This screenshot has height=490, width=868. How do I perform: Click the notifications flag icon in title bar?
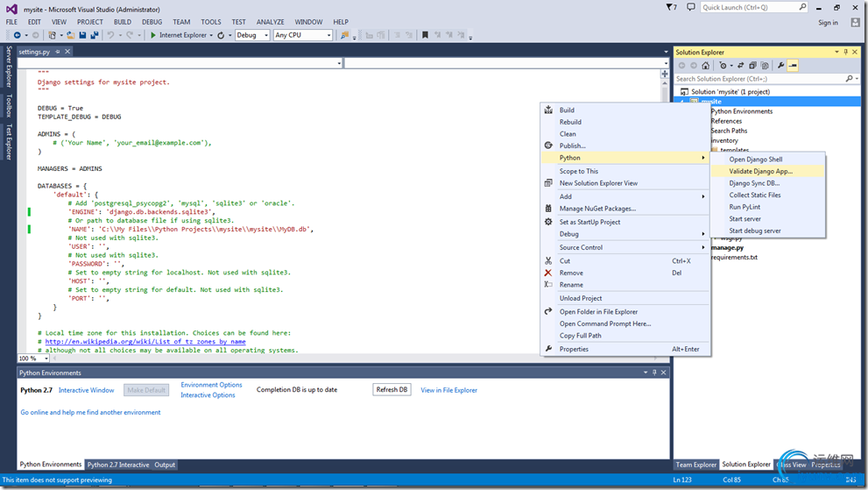[x=671, y=7]
